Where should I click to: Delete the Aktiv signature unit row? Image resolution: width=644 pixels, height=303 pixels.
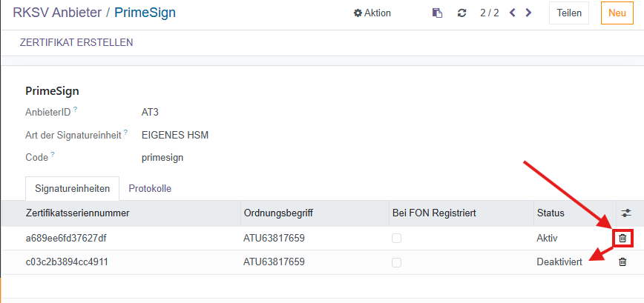click(622, 238)
